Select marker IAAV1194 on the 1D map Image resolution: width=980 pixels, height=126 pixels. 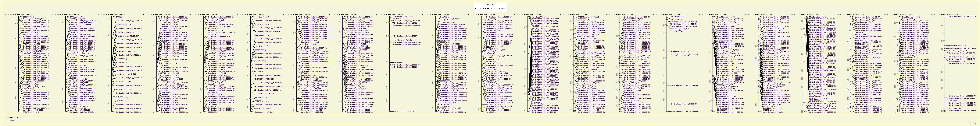120,17
